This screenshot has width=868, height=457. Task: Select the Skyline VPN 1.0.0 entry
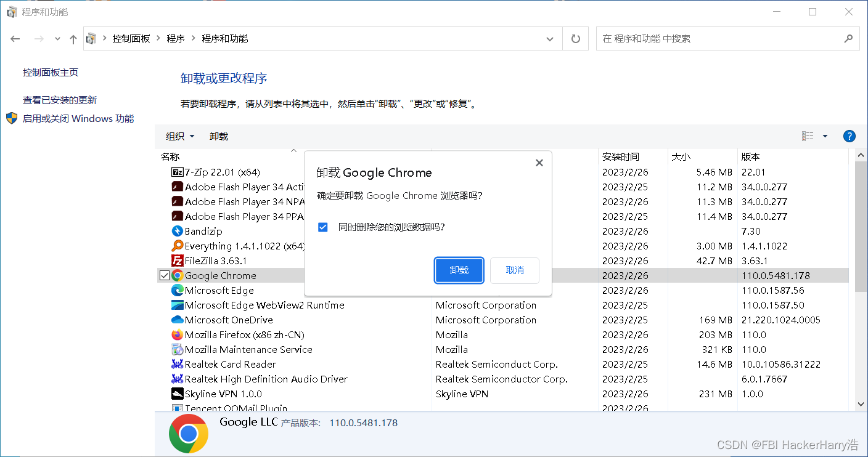[223, 394]
